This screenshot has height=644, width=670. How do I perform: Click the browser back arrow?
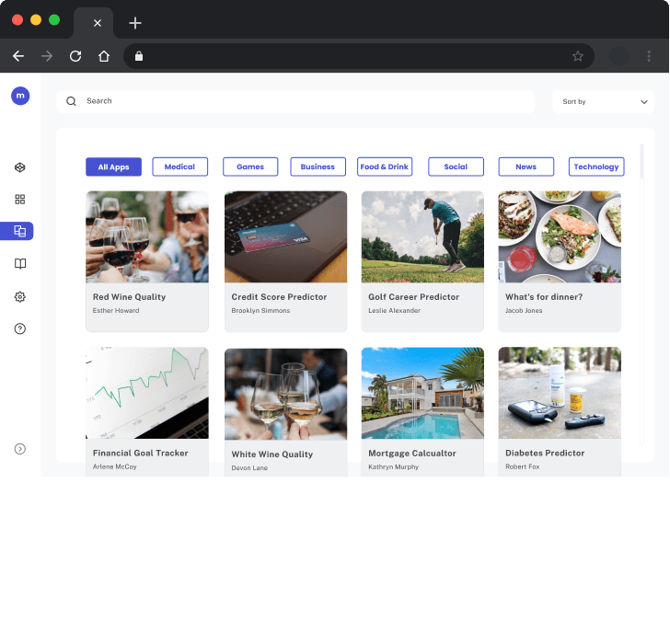[x=18, y=56]
